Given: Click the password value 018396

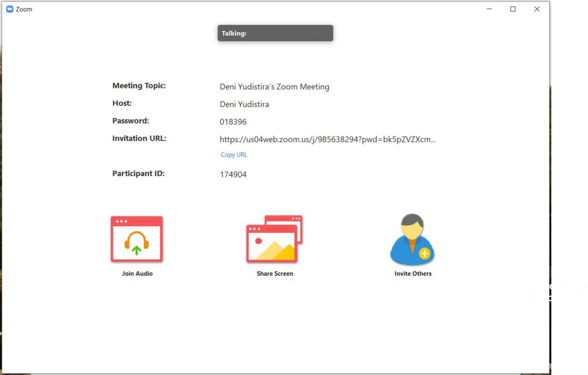Looking at the screenshot, I should tap(233, 122).
